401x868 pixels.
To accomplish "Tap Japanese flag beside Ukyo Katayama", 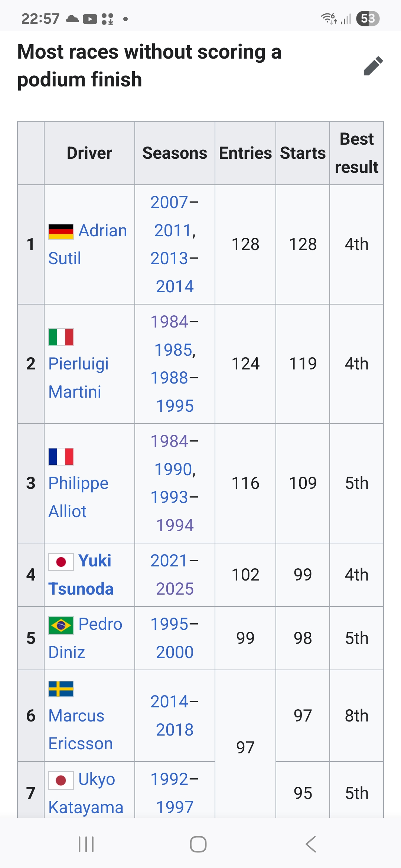I will click(61, 780).
